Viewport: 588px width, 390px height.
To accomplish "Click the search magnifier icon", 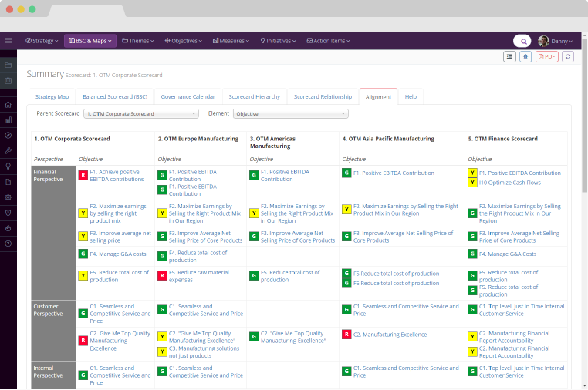I will 522,41.
